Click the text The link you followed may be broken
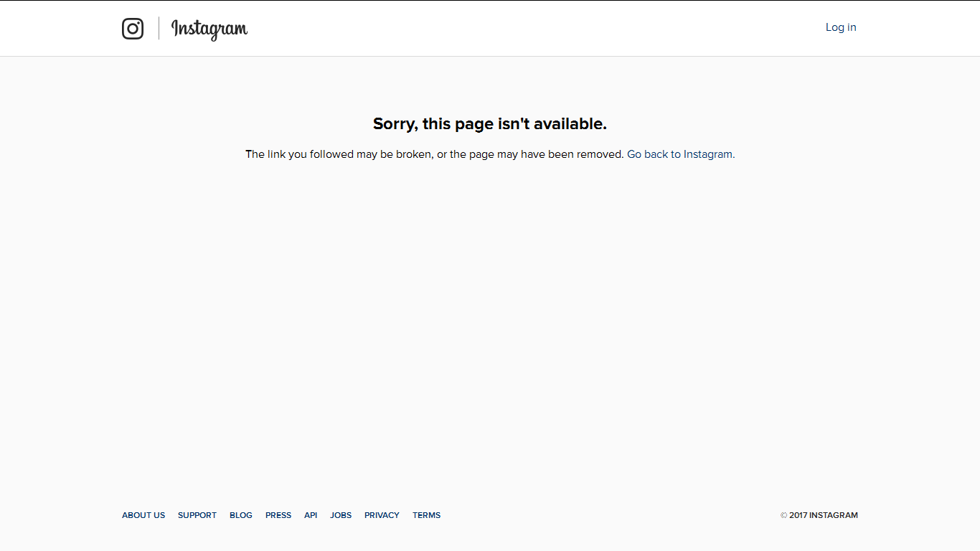The image size is (980, 551). (x=339, y=154)
